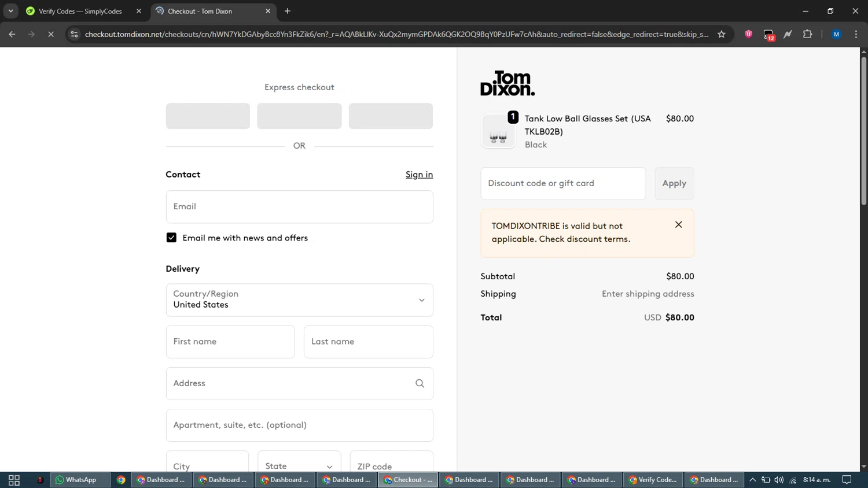This screenshot has width=868, height=488.
Task: Uncheck Email me with news and offers
Action: pos(171,238)
